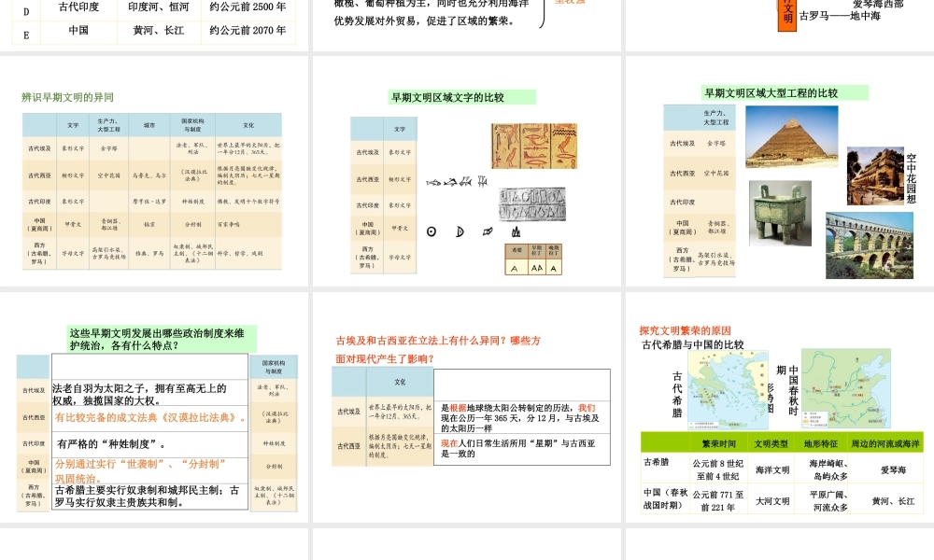Click the bronze ding vessel photo
Screen dimensions: 934x560
[780, 213]
